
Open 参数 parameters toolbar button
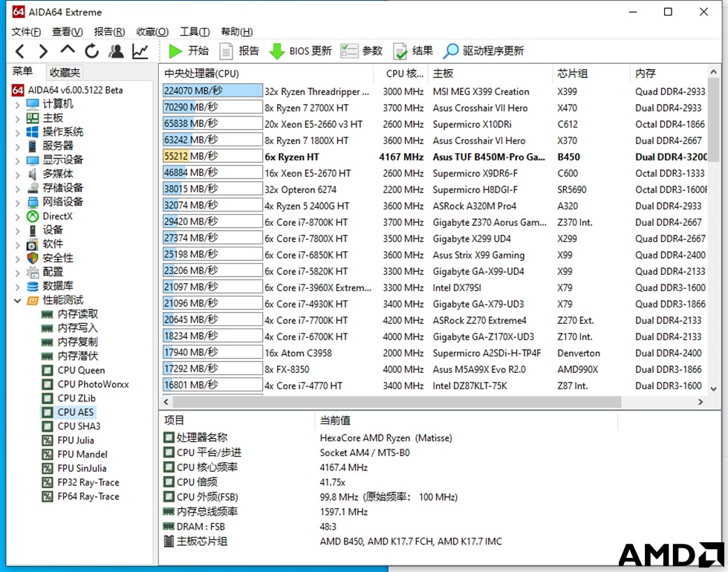[x=361, y=51]
